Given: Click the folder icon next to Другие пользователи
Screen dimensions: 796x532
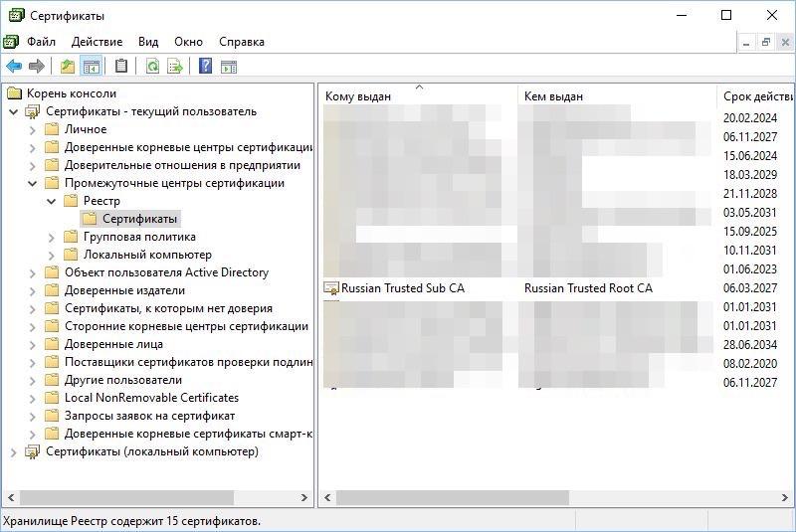Looking at the screenshot, I should pyautogui.click(x=52, y=380).
